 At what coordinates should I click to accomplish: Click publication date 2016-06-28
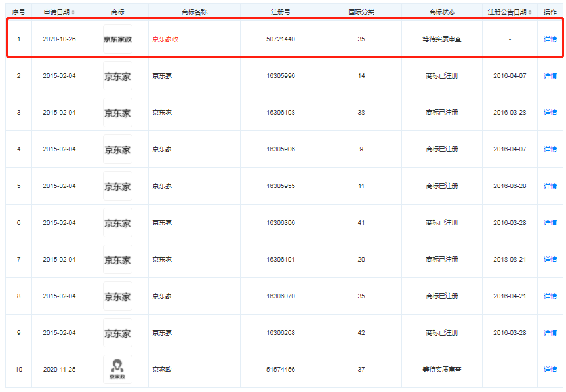click(x=510, y=186)
